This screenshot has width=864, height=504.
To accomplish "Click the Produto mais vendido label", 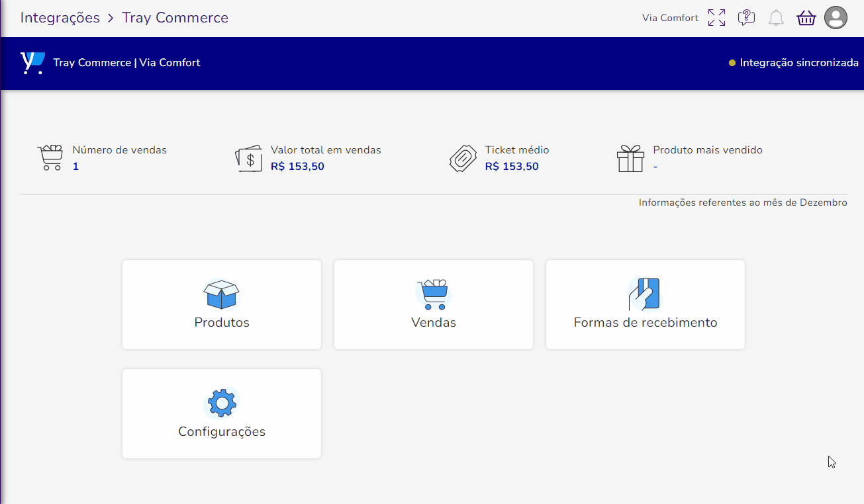I will pyautogui.click(x=708, y=150).
